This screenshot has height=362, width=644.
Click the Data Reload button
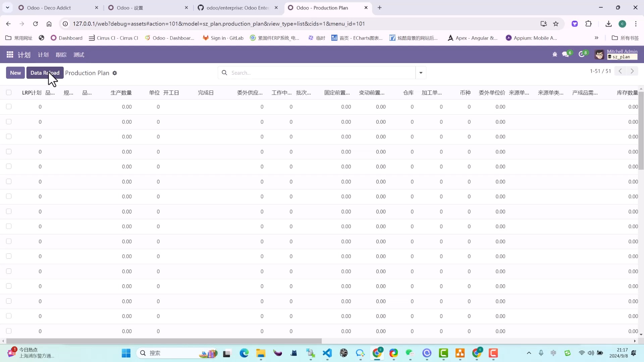tap(45, 73)
